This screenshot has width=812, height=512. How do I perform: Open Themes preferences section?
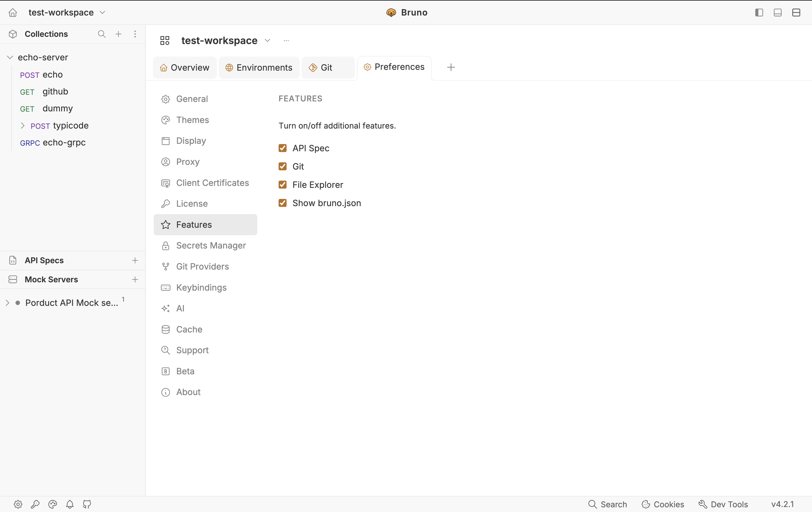coord(205,120)
